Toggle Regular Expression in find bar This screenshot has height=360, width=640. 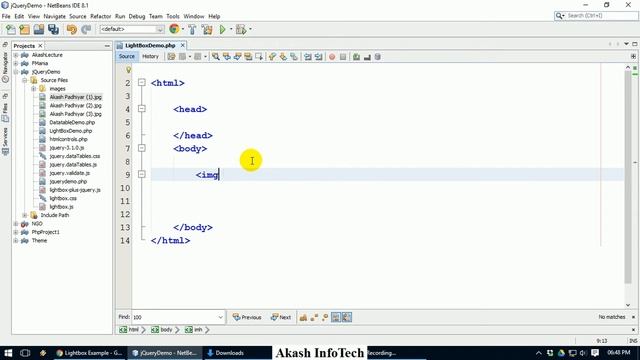pyautogui.click(x=325, y=317)
